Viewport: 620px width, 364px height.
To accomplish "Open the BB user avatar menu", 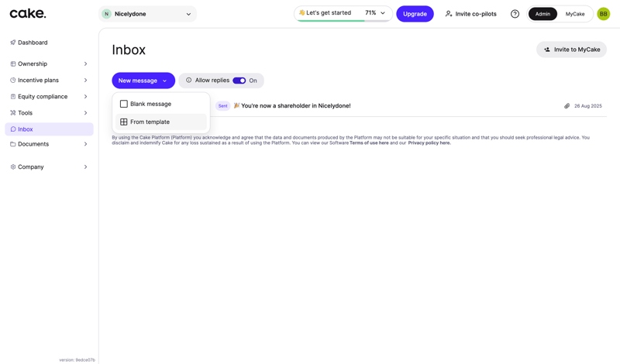I will click(603, 14).
